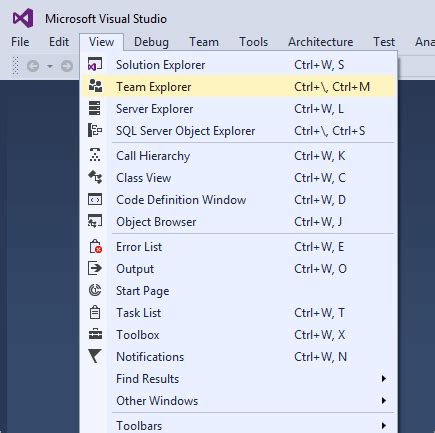
Task: Click the Call Hierarchy icon
Action: point(95,155)
